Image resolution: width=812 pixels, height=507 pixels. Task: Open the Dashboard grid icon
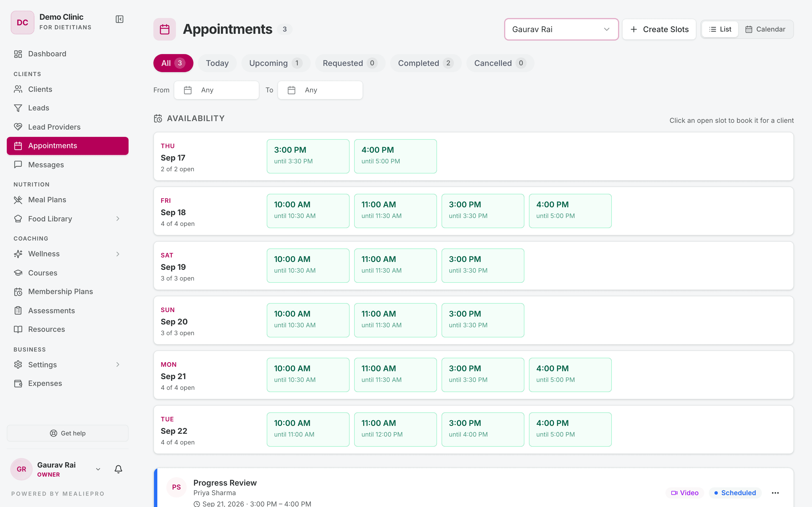tap(18, 54)
